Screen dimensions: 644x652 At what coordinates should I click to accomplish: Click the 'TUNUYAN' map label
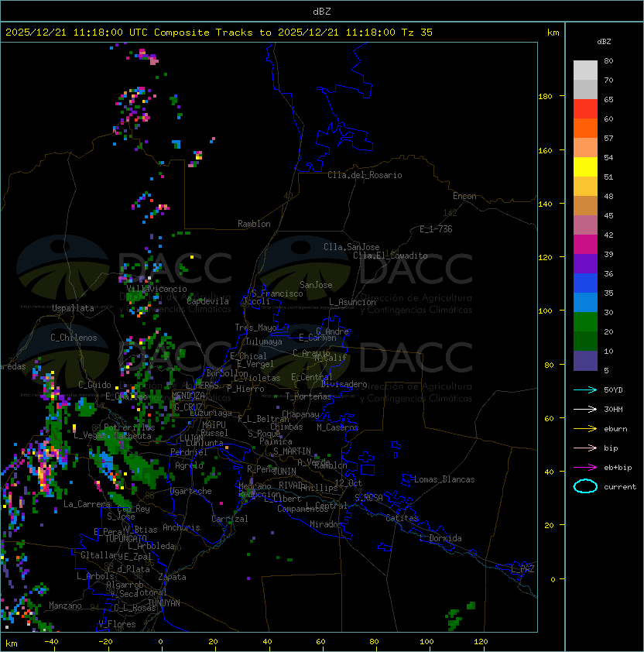coord(164,603)
